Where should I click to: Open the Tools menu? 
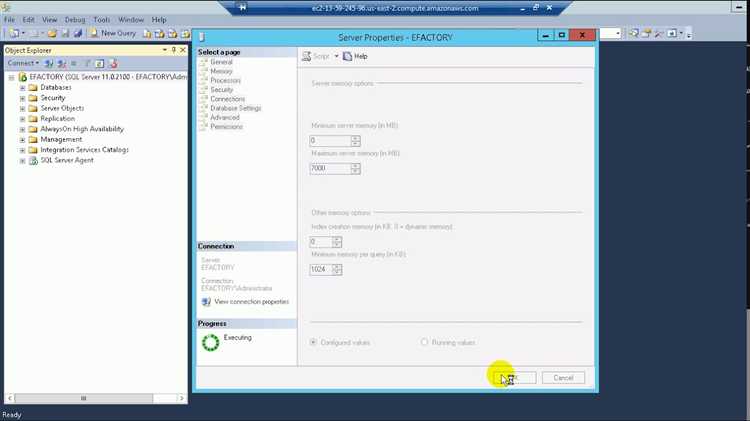coord(101,20)
